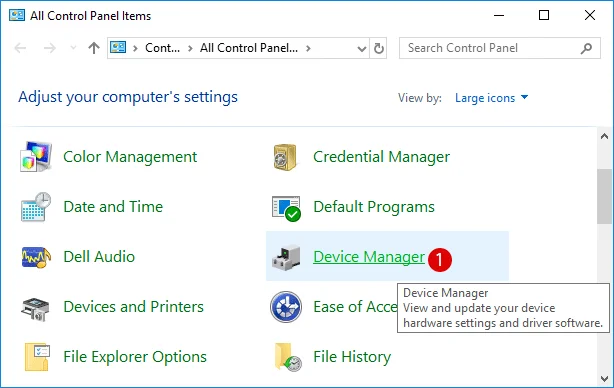Open the Device Manager link

[x=369, y=257]
